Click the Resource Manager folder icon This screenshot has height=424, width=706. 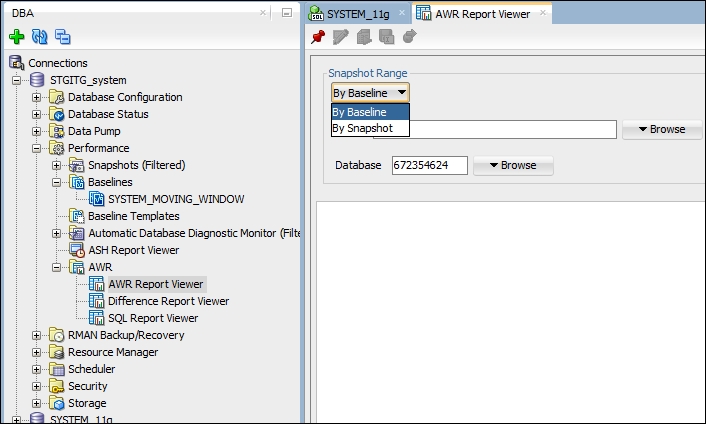57,352
